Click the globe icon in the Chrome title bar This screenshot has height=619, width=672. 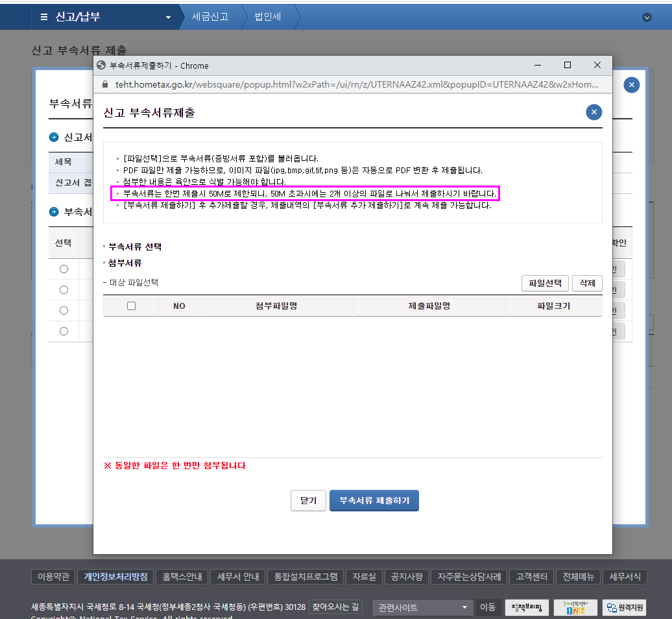101,66
